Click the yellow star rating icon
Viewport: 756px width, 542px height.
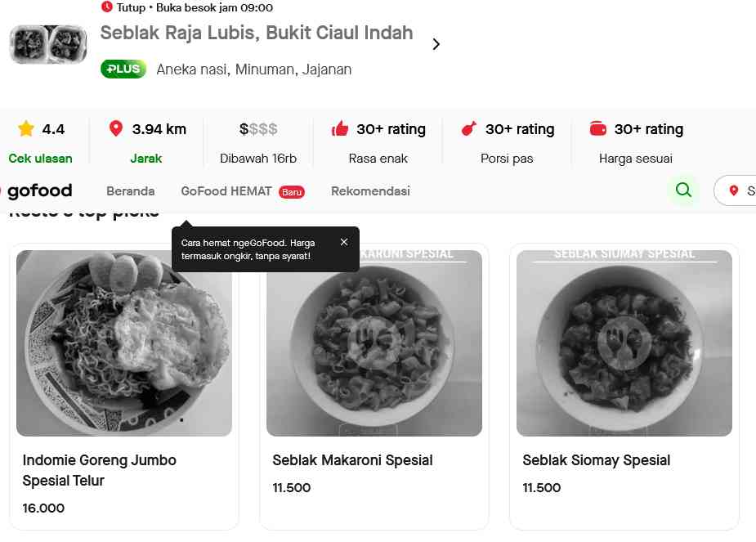26,129
